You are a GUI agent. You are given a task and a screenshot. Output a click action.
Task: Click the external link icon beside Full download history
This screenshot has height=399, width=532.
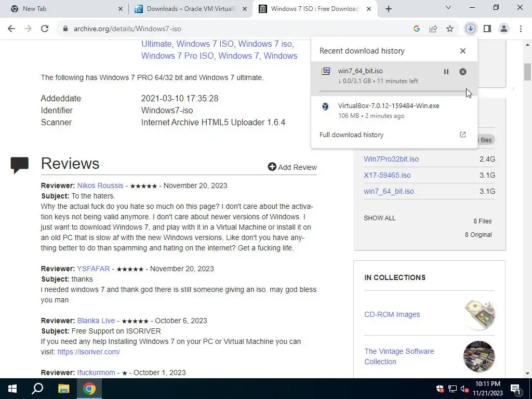point(463,135)
